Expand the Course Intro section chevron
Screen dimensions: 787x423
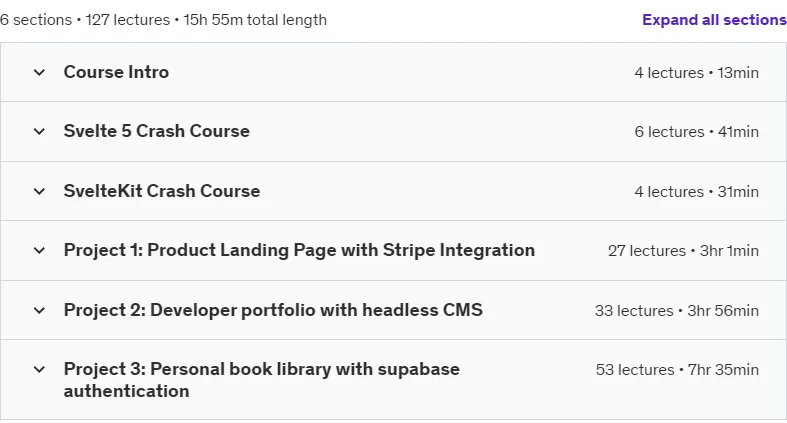[39, 72]
